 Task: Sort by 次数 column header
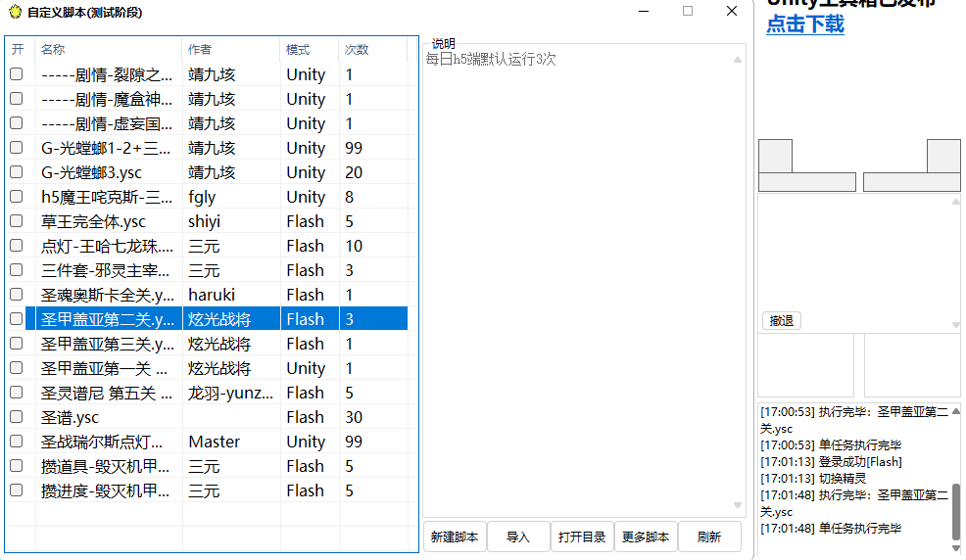372,49
